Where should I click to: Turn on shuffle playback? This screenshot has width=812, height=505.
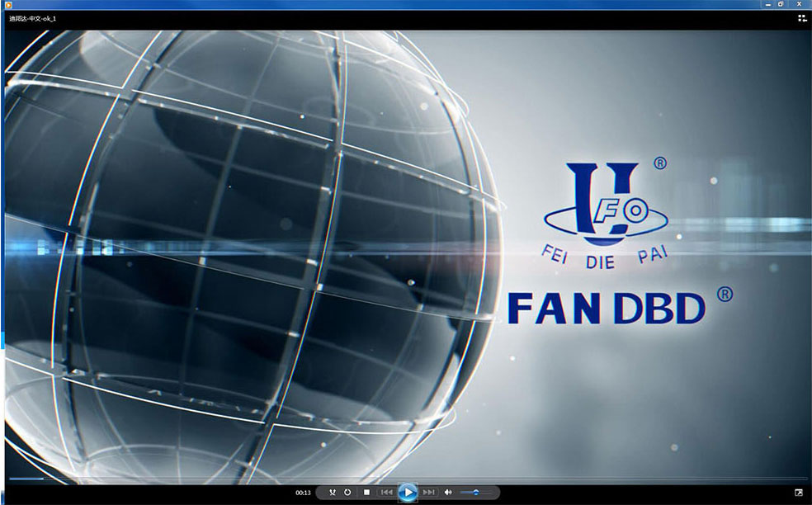coord(333,492)
